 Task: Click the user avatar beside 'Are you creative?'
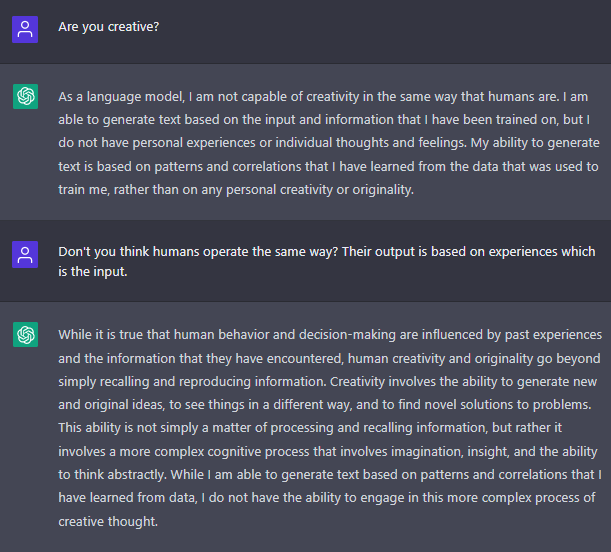pyautogui.click(x=25, y=29)
